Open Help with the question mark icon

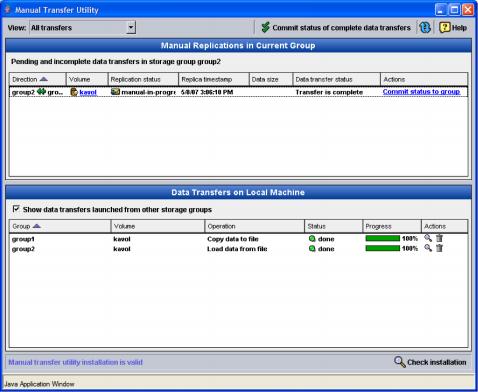[x=445, y=28]
